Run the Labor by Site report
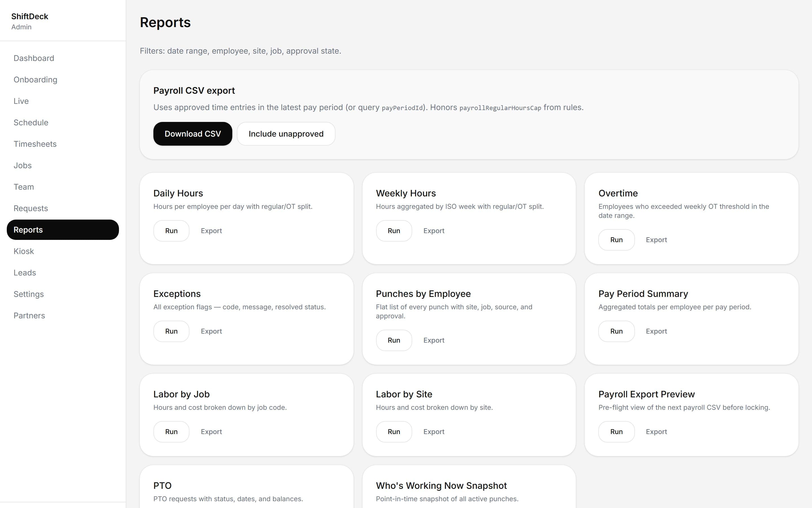Viewport: 812px width, 508px height. 394,432
